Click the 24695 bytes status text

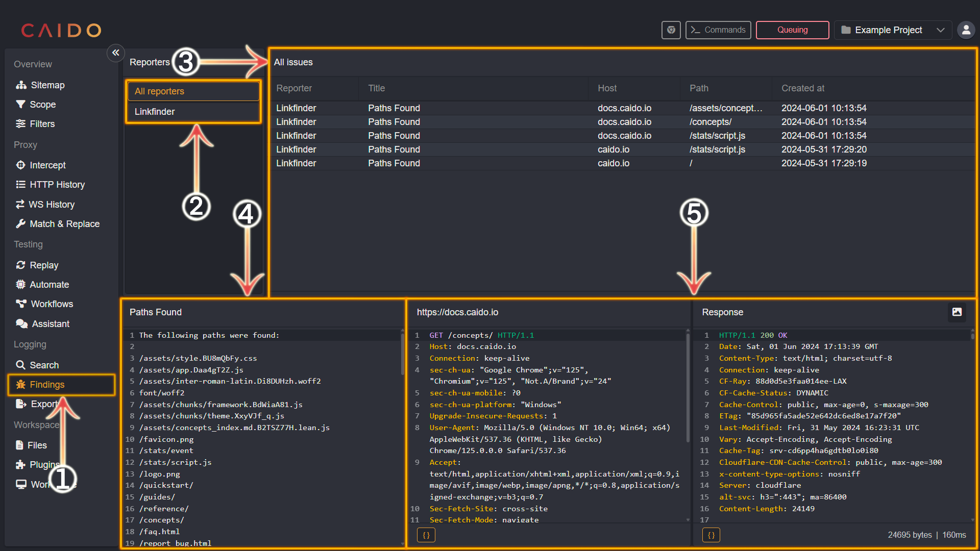tap(910, 535)
